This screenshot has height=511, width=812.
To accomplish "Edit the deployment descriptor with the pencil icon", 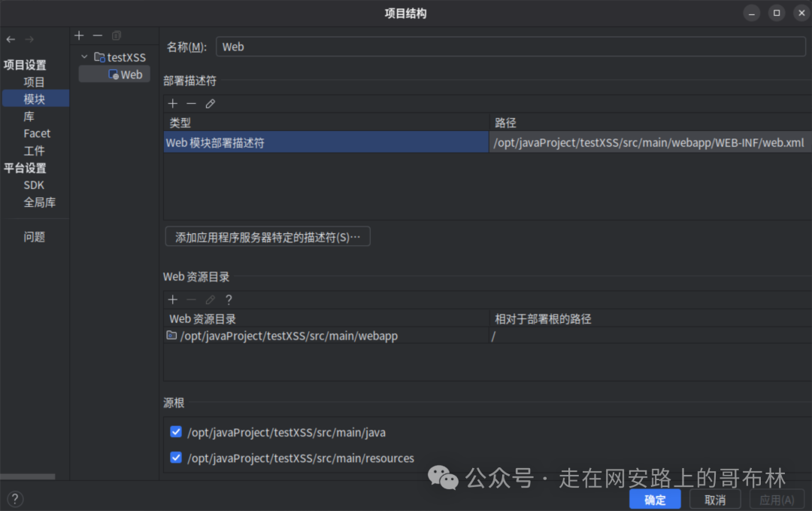I will [211, 104].
